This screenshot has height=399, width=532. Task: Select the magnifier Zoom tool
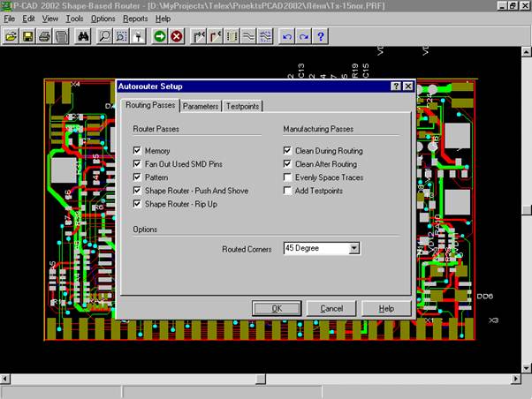[104, 36]
